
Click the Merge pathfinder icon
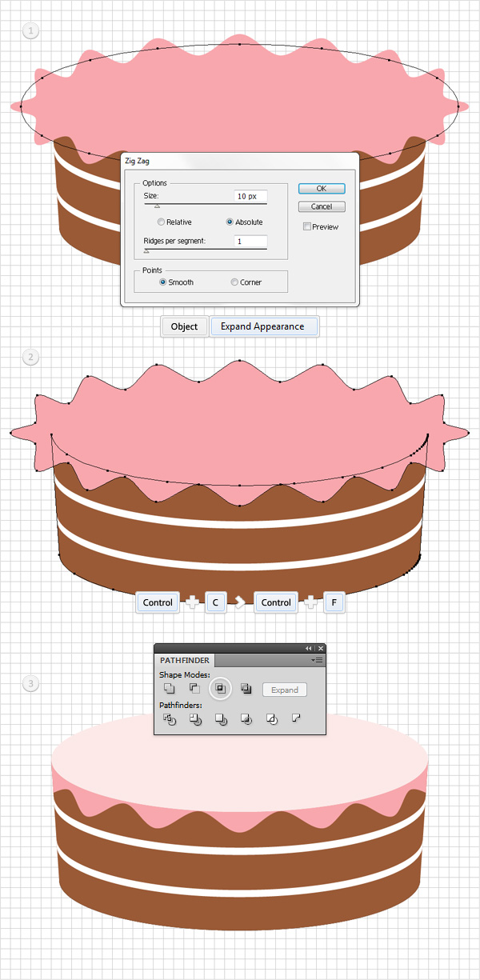point(220,719)
